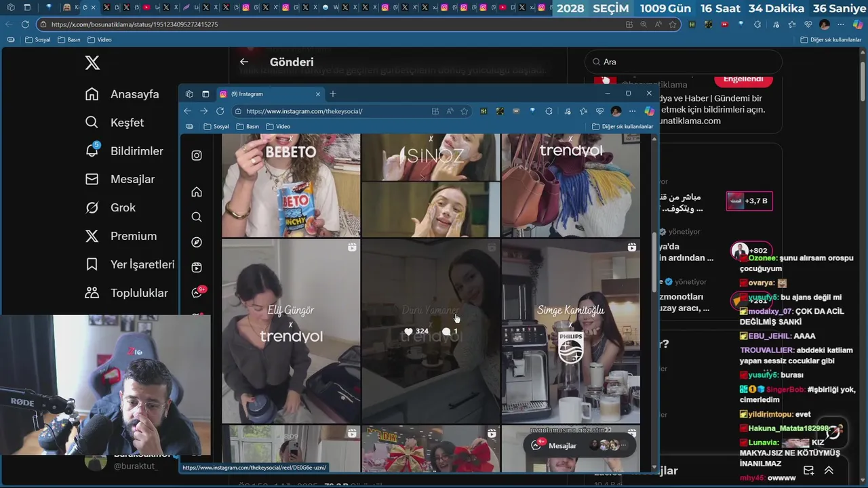The image size is (868, 488).
Task: Click the X logo in the X window
Action: click(x=92, y=63)
